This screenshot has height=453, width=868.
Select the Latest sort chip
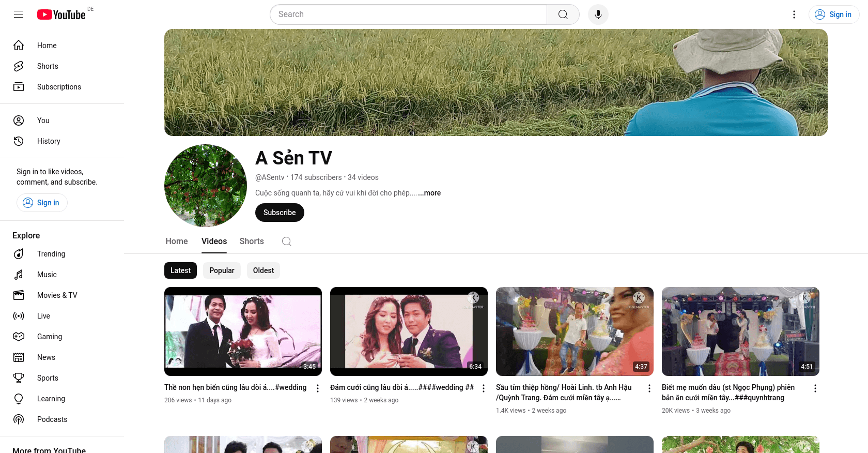[180, 270]
